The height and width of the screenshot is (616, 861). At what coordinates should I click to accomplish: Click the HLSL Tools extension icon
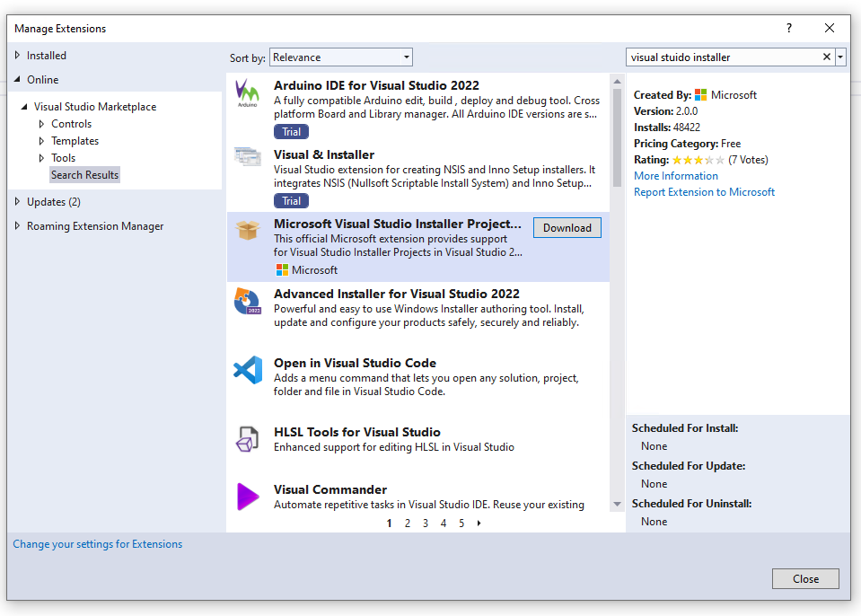pos(247,439)
